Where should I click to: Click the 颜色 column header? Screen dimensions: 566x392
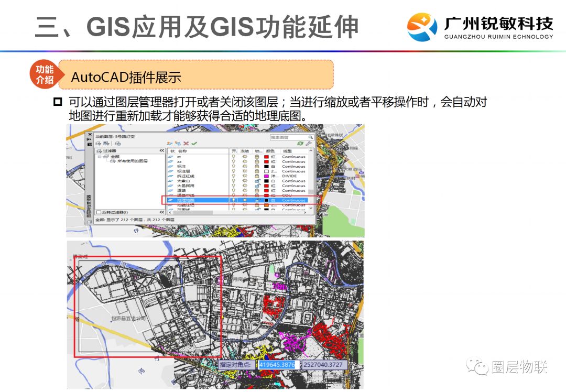tap(270, 151)
